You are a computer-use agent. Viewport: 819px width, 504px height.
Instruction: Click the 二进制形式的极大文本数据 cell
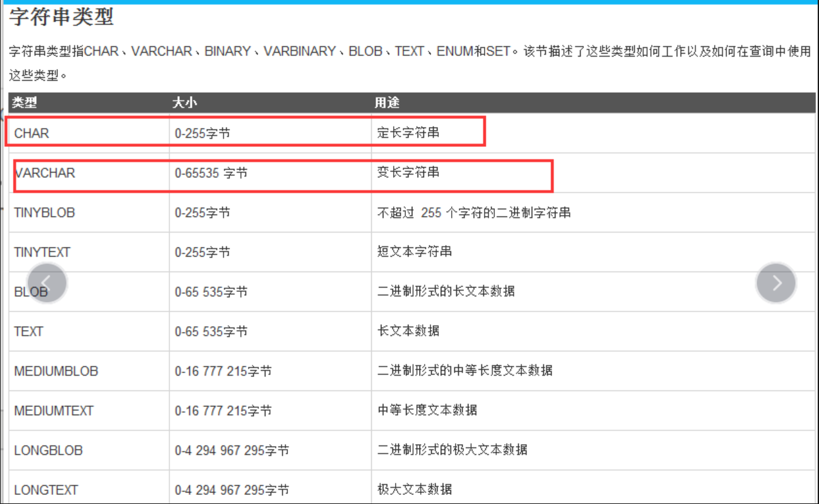point(593,450)
